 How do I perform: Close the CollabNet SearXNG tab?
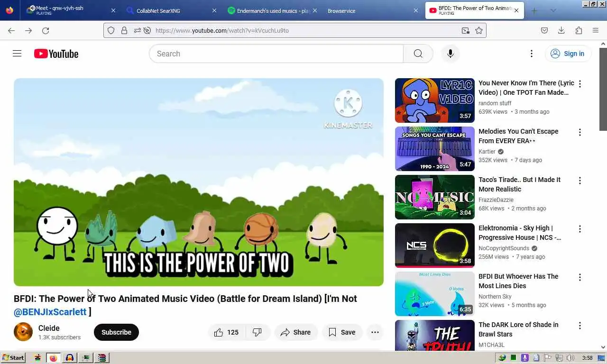tap(214, 10)
